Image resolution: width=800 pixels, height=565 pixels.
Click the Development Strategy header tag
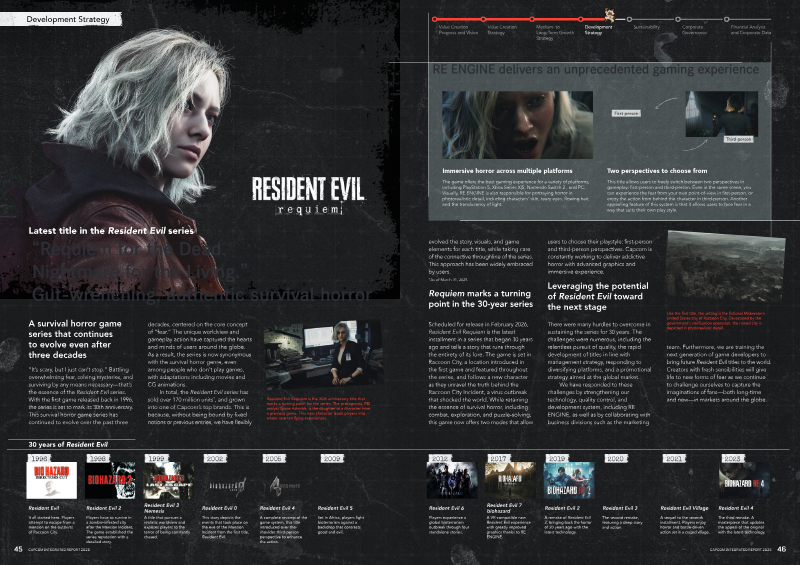click(x=55, y=19)
